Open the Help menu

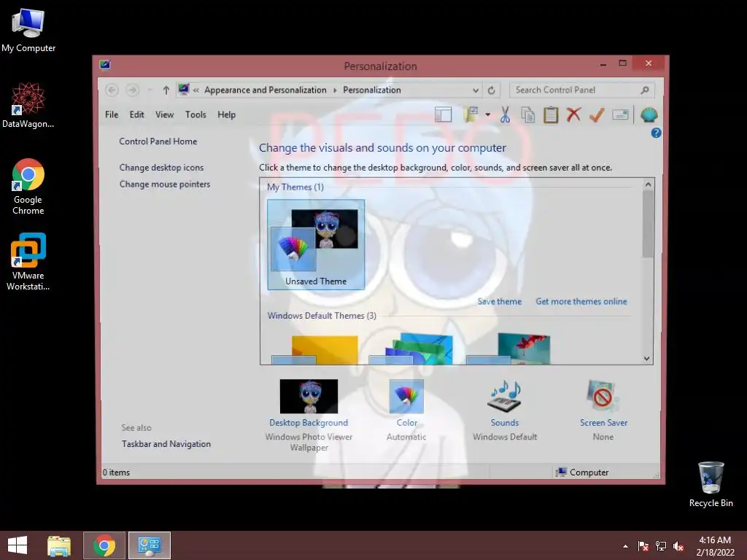click(227, 114)
